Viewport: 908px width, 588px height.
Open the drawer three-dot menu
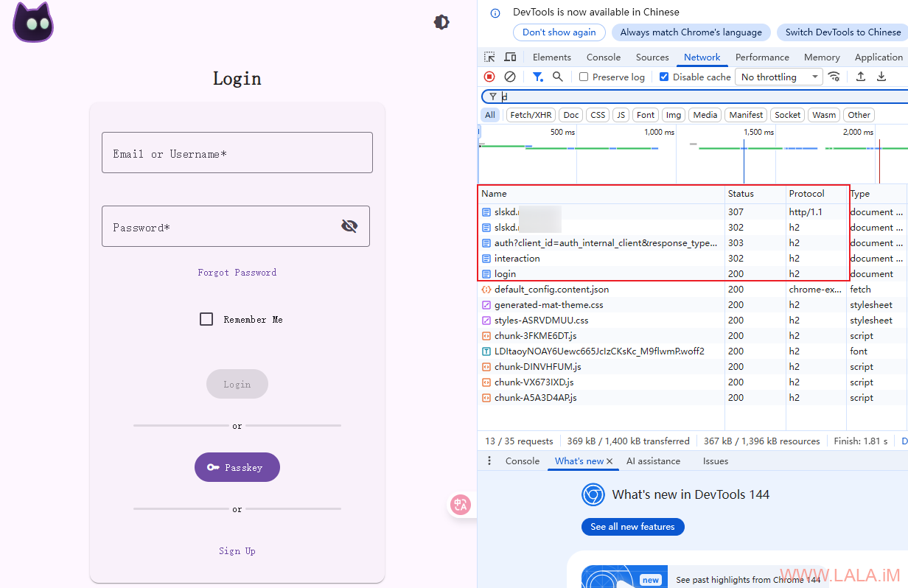[x=489, y=461]
